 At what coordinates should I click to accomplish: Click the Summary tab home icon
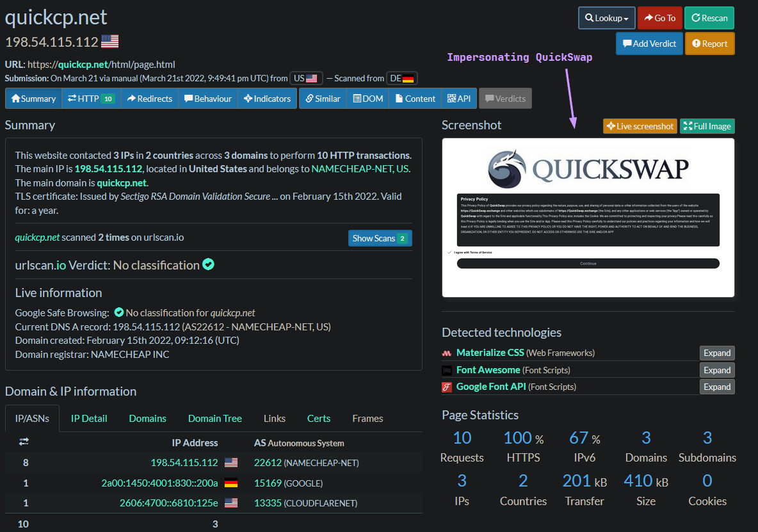[15, 99]
